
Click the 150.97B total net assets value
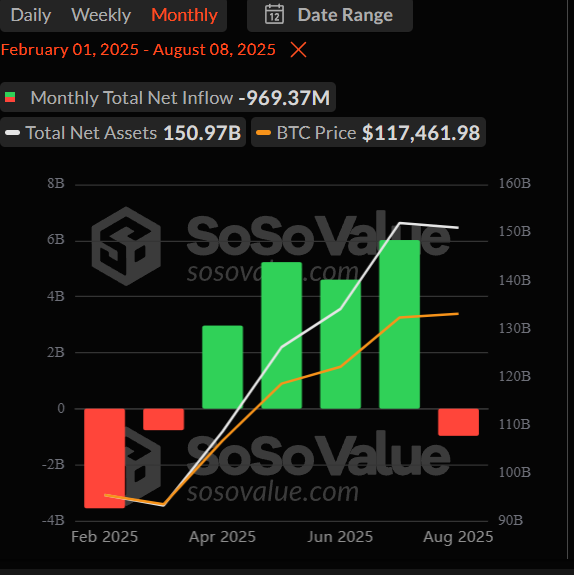pos(202,133)
